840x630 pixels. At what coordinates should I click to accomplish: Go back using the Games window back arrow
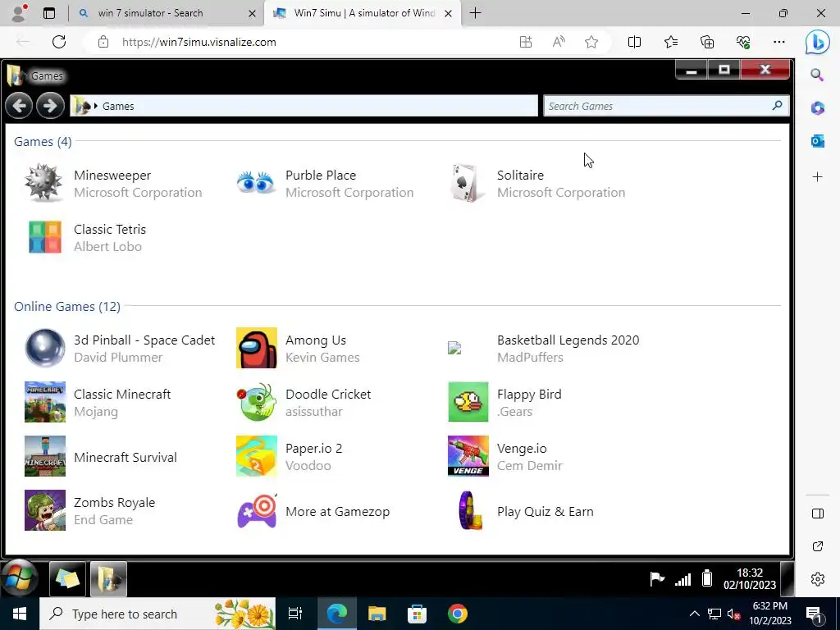[x=19, y=106]
